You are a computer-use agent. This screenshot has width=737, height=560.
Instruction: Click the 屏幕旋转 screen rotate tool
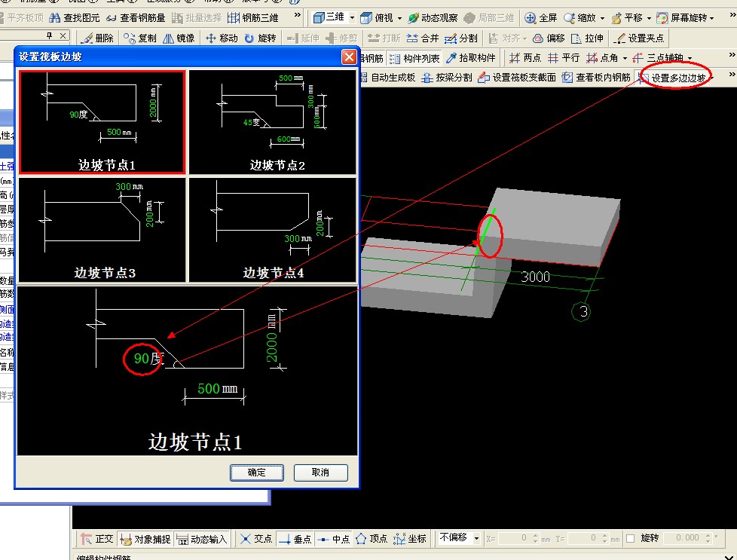pos(682,18)
